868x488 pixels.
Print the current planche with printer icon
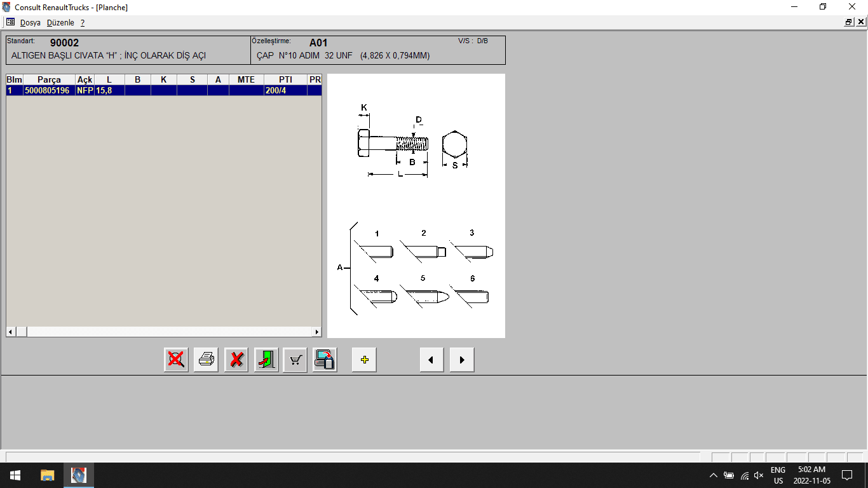[x=206, y=360]
